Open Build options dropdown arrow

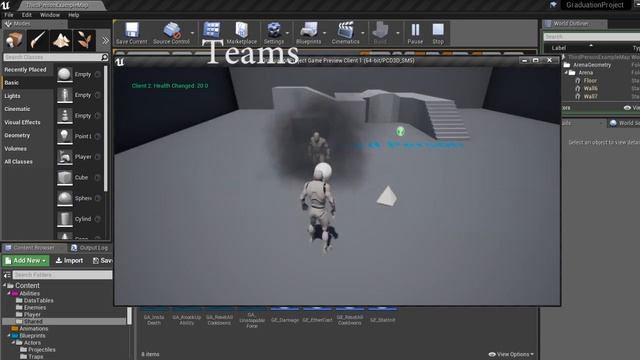click(398, 33)
